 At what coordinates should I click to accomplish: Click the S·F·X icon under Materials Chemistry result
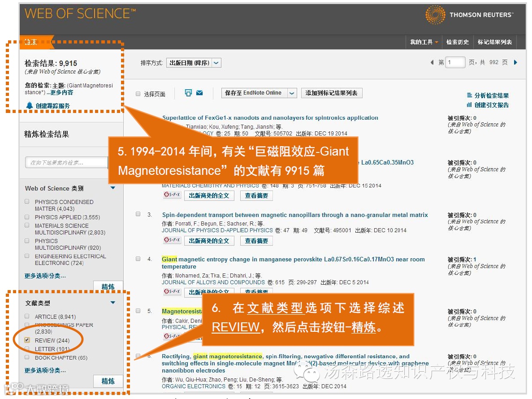pyautogui.click(x=172, y=195)
